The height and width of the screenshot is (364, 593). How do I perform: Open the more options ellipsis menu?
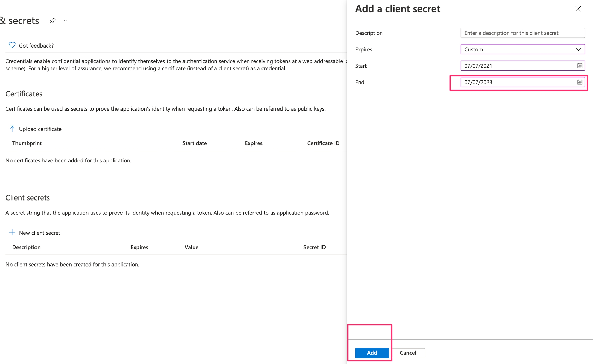[66, 21]
